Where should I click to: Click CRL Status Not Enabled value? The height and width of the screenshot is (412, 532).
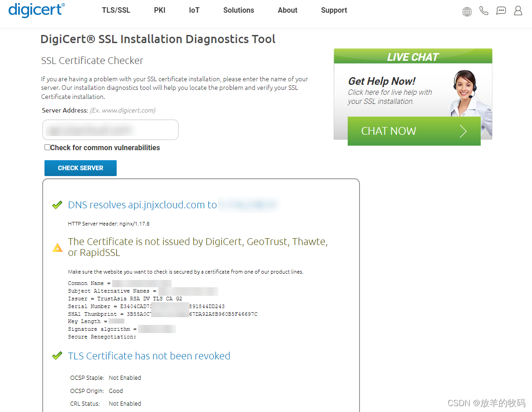125,403
